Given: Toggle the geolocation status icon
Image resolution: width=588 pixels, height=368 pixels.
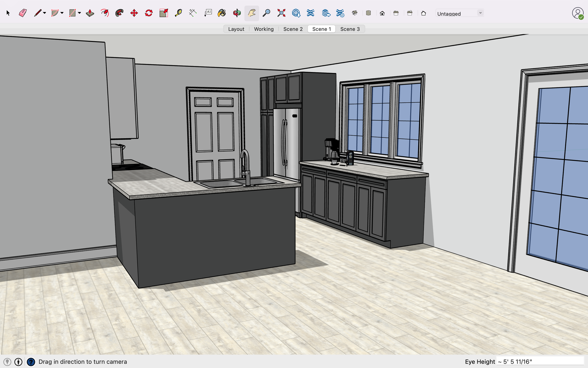Looking at the screenshot, I should 7,362.
